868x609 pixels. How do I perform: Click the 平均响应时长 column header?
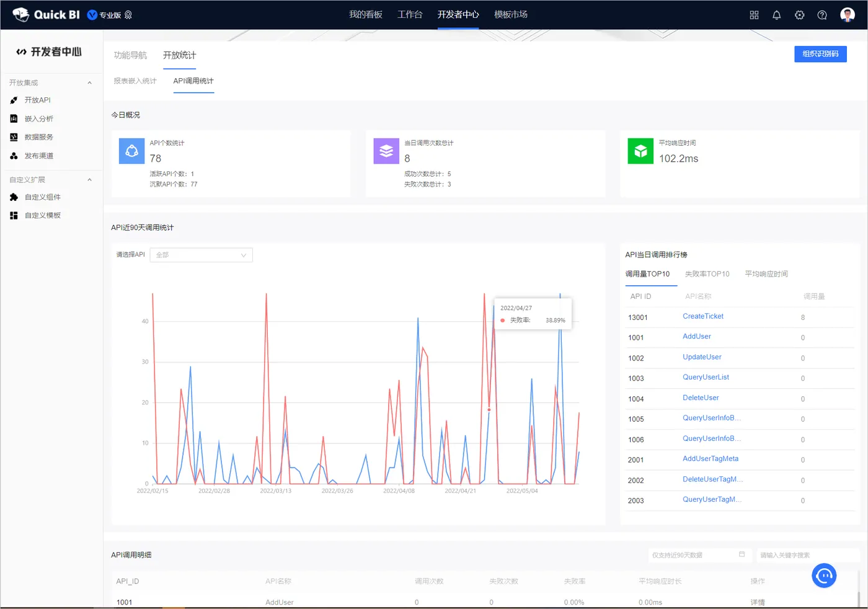(x=660, y=582)
